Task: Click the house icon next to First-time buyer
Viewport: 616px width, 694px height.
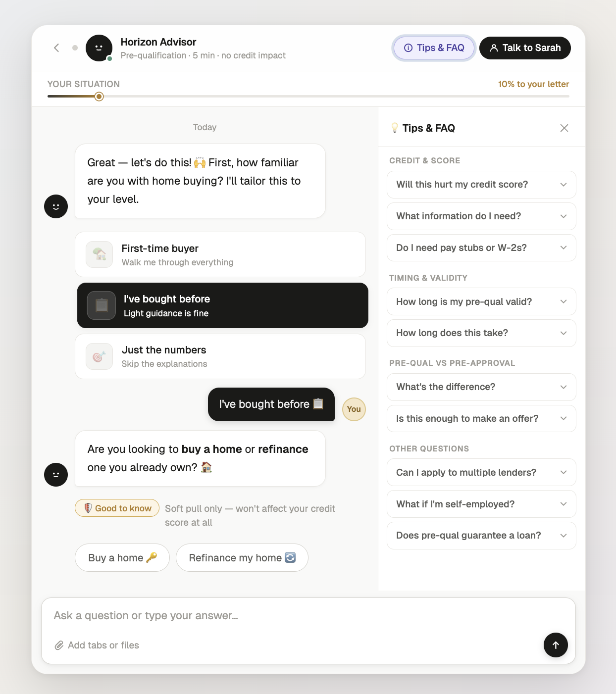Action: coord(99,254)
